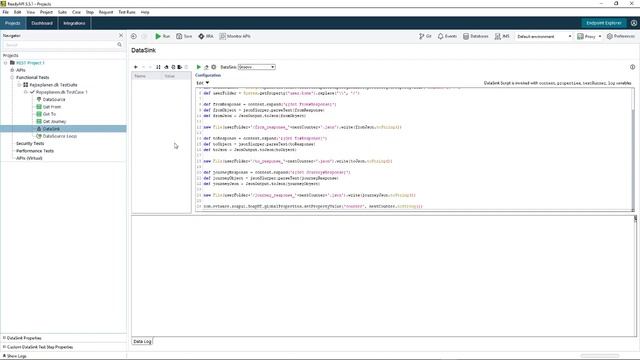
Task: Open the Case menu
Action: coord(76,12)
